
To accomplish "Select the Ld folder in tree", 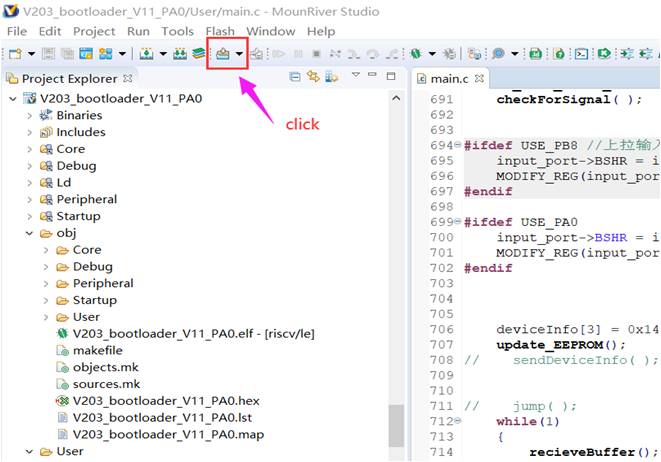I will pos(55,183).
